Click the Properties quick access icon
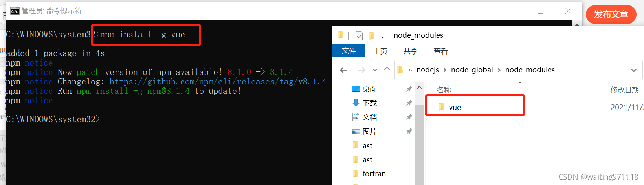Viewport: 644px width, 185px height. pos(359,36)
